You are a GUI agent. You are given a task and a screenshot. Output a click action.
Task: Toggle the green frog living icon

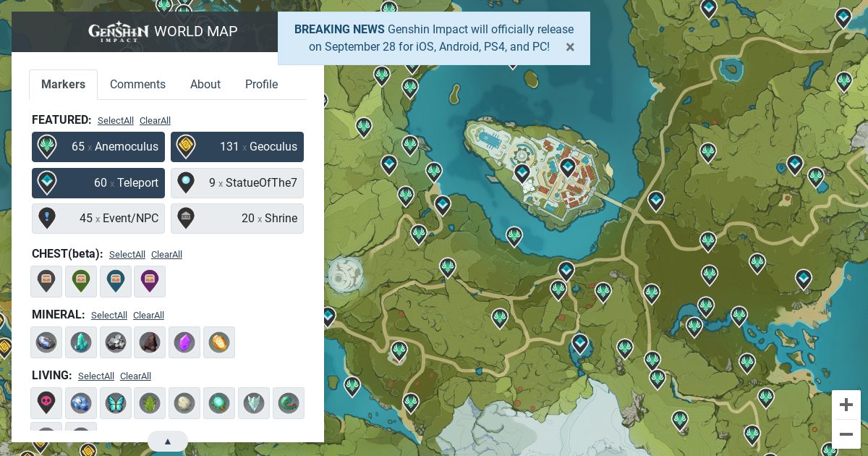[150, 403]
